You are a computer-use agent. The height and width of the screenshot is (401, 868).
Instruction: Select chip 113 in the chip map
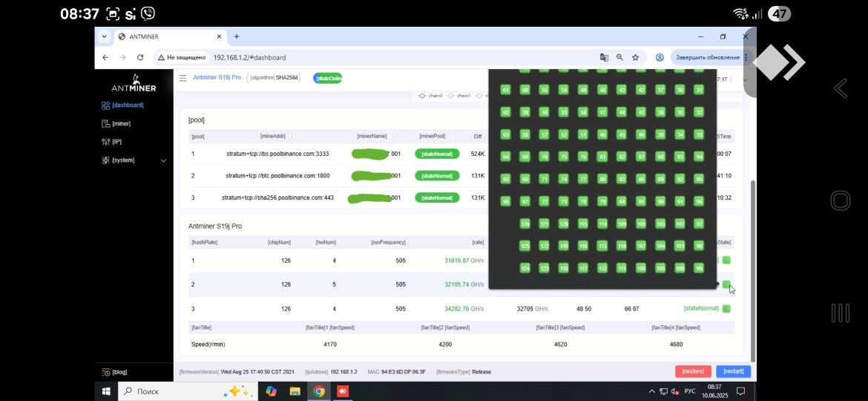[x=602, y=246]
